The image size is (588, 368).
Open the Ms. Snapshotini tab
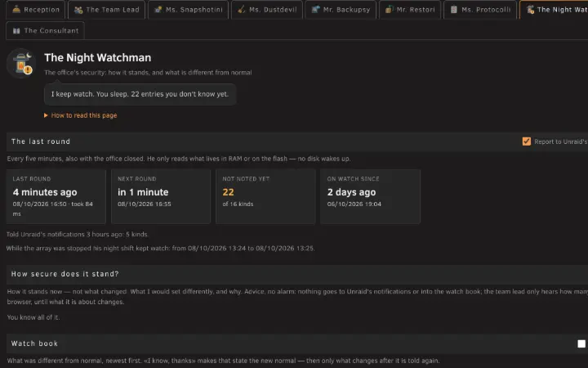(x=189, y=10)
